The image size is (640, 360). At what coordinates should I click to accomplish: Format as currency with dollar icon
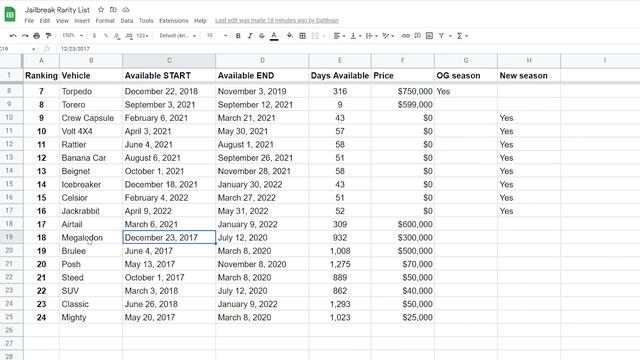coord(94,36)
